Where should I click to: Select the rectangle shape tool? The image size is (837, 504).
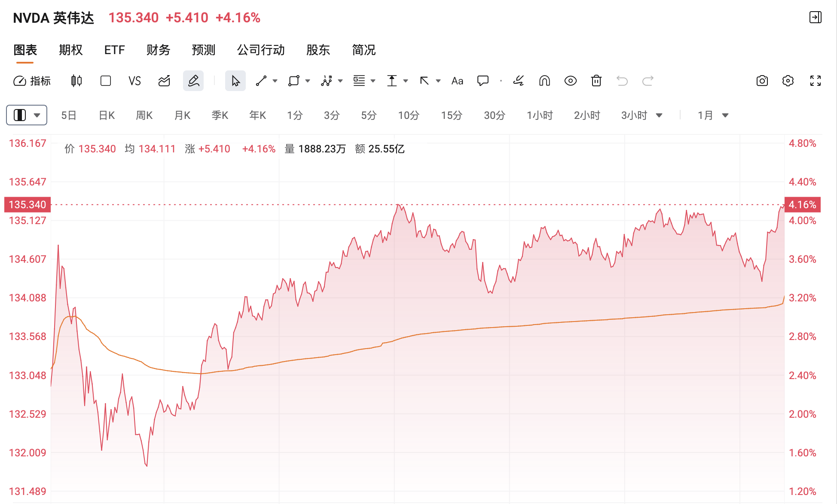pyautogui.click(x=294, y=81)
